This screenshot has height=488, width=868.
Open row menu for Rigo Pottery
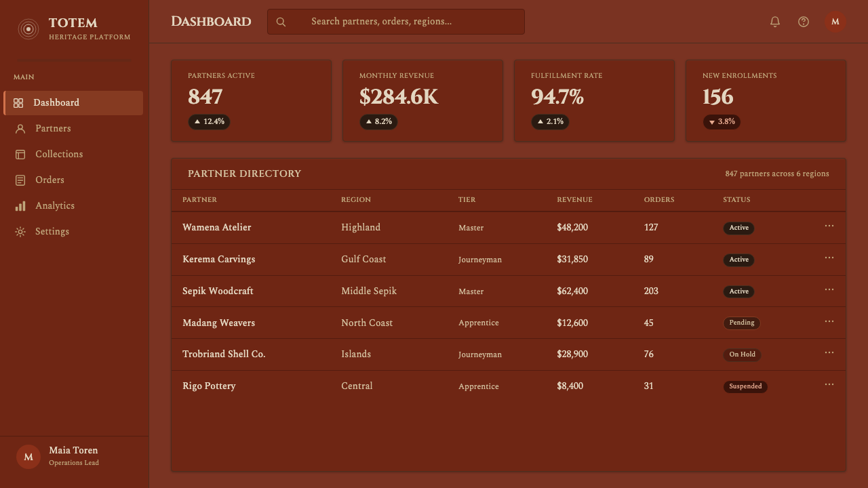829,384
